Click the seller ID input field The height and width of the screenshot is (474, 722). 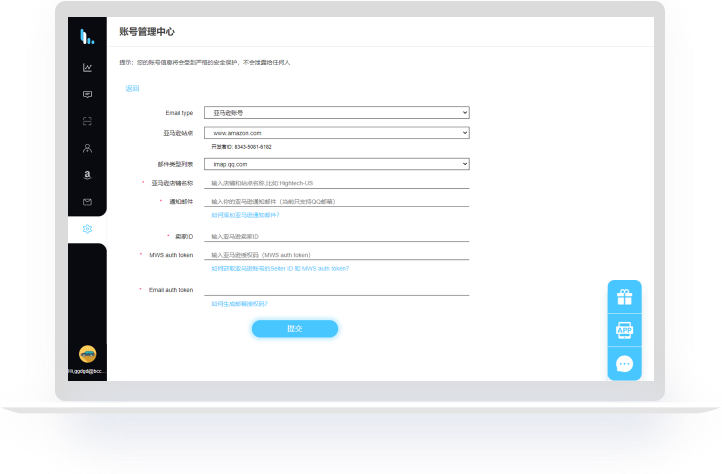(337, 236)
